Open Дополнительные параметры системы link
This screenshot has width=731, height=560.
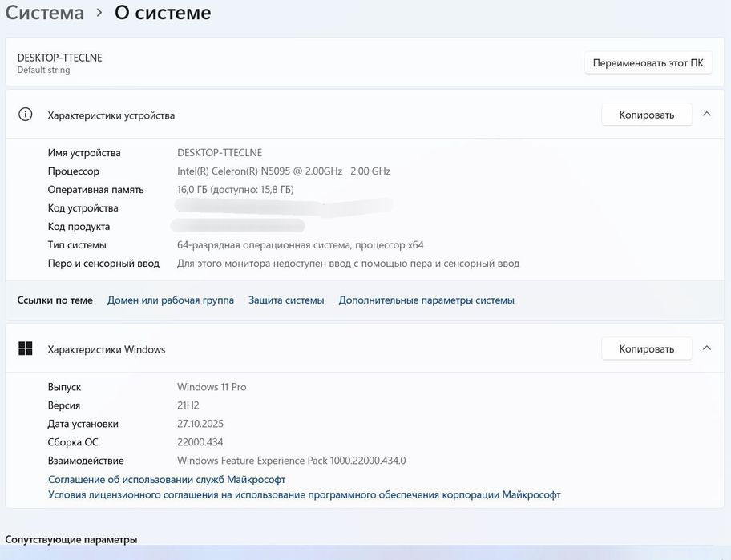tap(426, 300)
